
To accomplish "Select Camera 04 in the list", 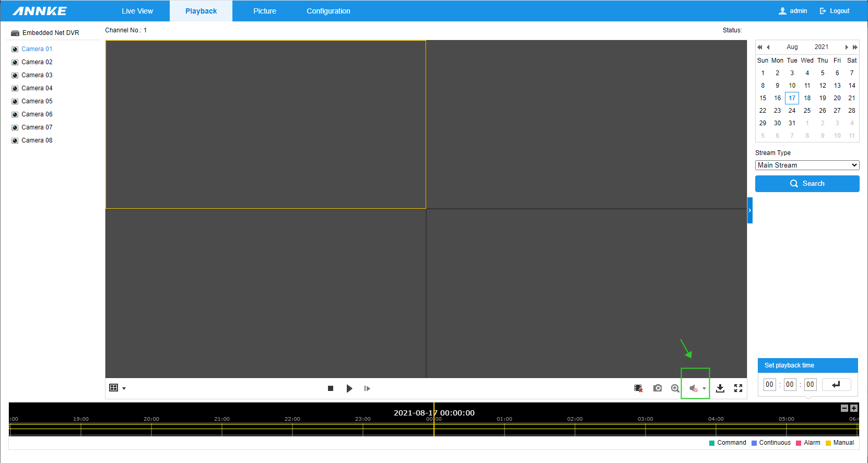I will click(x=37, y=88).
